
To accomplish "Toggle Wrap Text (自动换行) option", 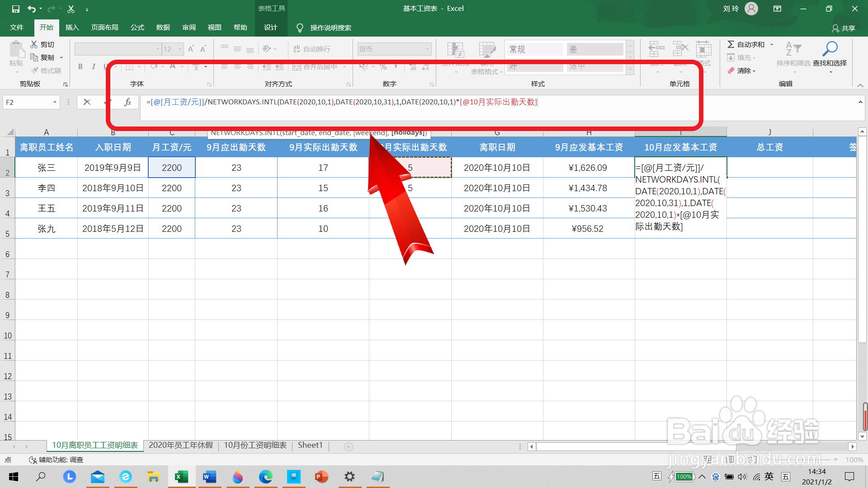I will coord(312,49).
